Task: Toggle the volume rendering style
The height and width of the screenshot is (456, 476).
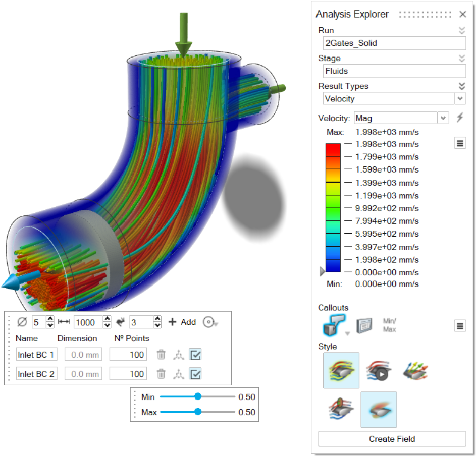Action: (x=379, y=409)
